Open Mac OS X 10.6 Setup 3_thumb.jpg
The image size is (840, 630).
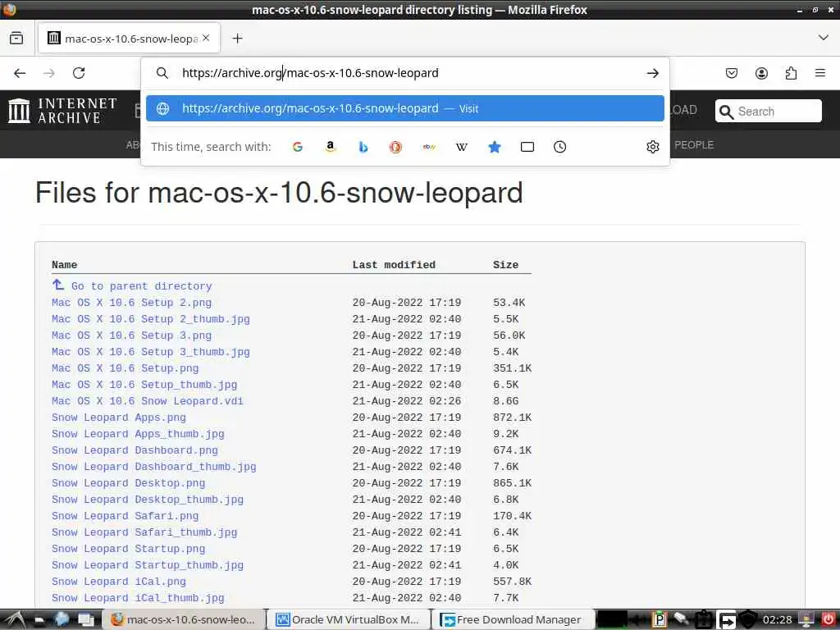coord(151,352)
